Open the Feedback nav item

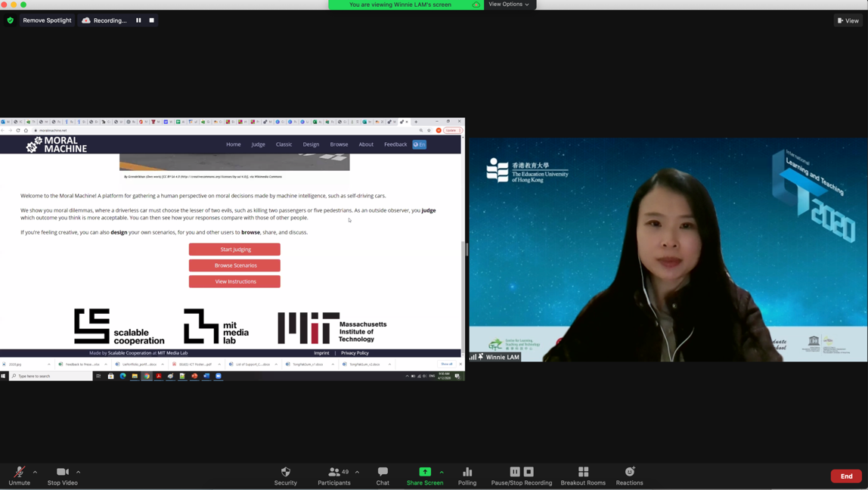click(395, 144)
